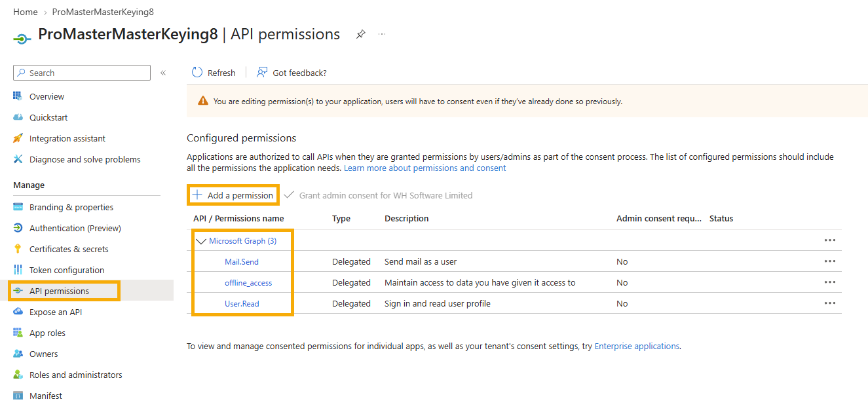The image size is (868, 412).
Task: Click the pin icon beside page title
Action: pyautogui.click(x=361, y=34)
